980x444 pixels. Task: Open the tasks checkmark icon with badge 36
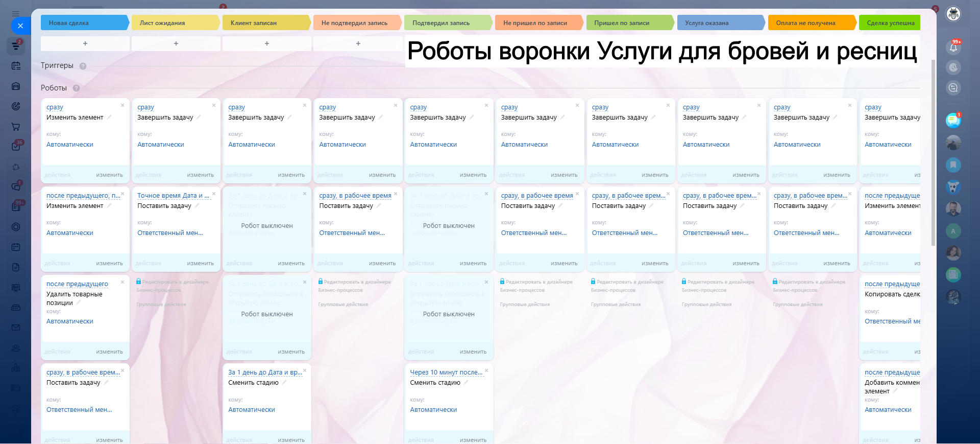click(16, 147)
